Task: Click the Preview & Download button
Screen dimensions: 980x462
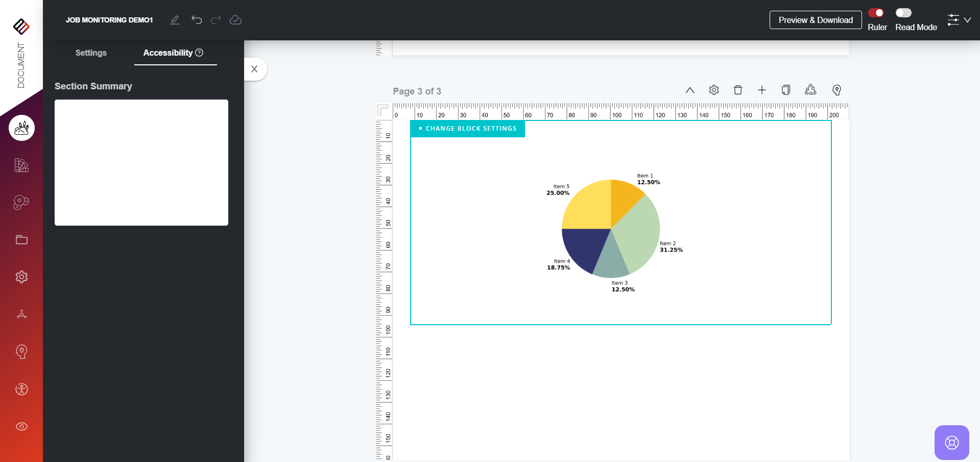Action: point(816,20)
